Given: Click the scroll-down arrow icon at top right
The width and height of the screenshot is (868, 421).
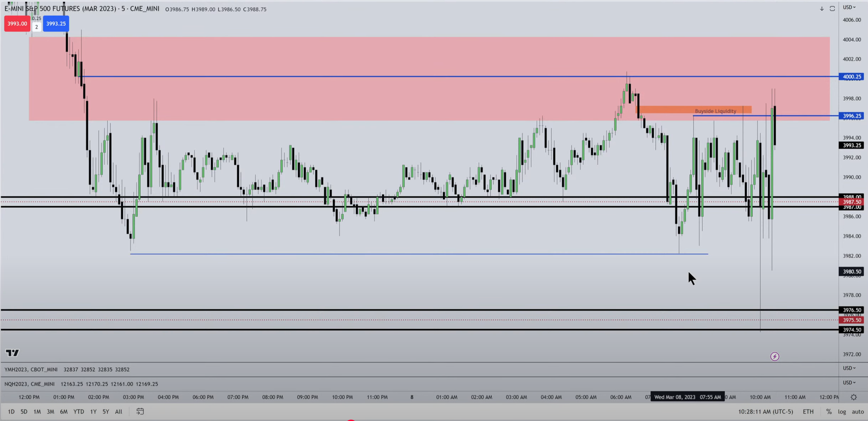Looking at the screenshot, I should (822, 9).
